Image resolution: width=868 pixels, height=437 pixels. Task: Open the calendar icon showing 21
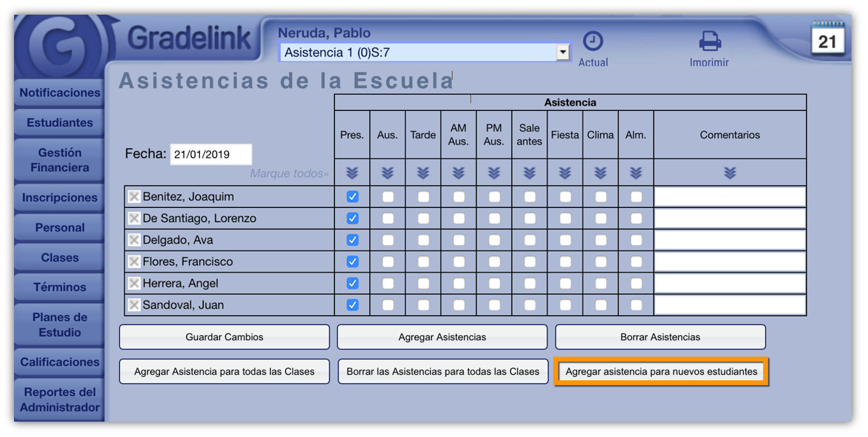[x=827, y=39]
